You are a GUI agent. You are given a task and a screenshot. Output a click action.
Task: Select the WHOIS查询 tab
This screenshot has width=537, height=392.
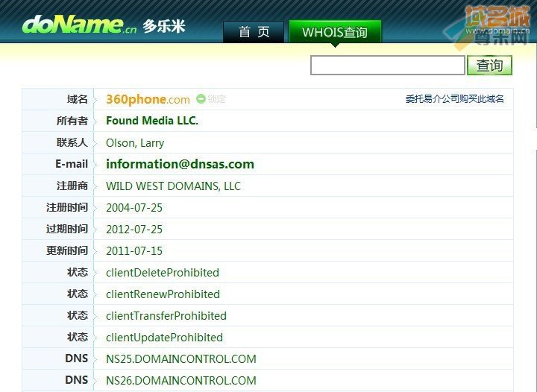(335, 32)
